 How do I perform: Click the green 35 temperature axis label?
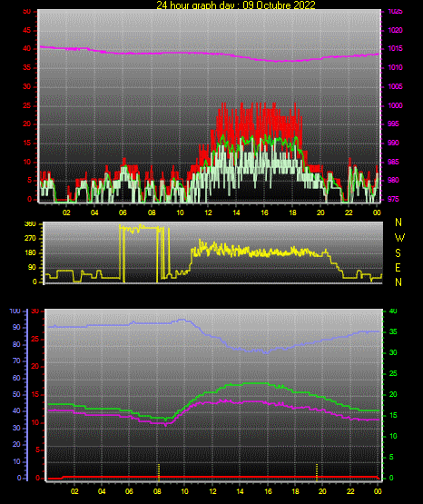tap(393, 331)
